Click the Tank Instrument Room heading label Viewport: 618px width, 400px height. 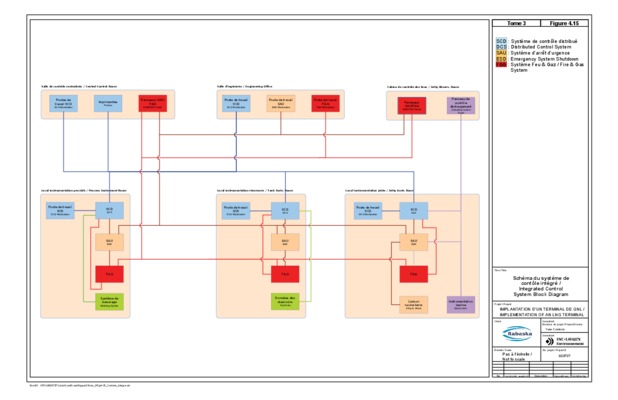pos(255,191)
